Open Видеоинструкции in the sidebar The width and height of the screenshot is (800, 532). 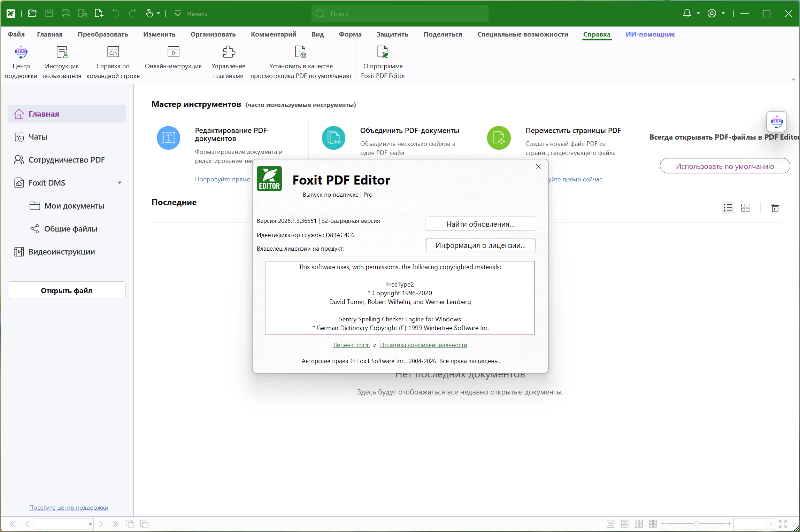[67, 252]
